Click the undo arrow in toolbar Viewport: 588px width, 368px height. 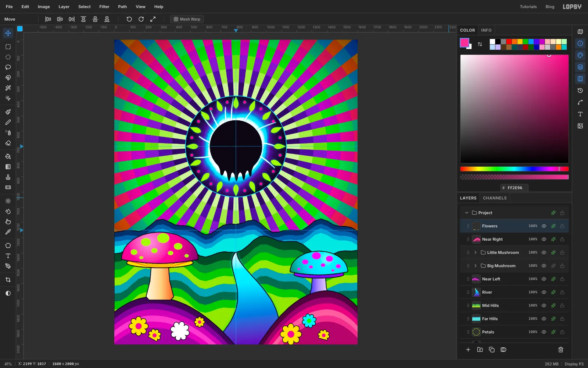(x=129, y=19)
